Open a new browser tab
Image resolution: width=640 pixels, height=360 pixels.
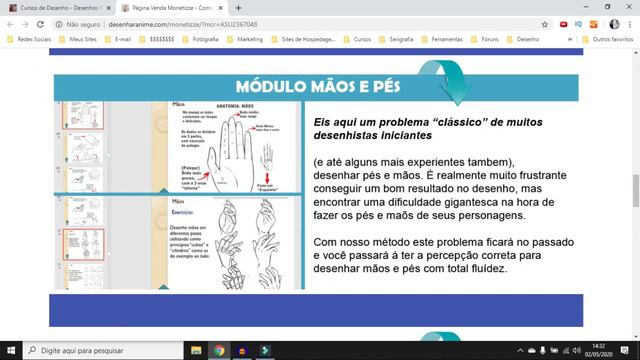coord(238,8)
